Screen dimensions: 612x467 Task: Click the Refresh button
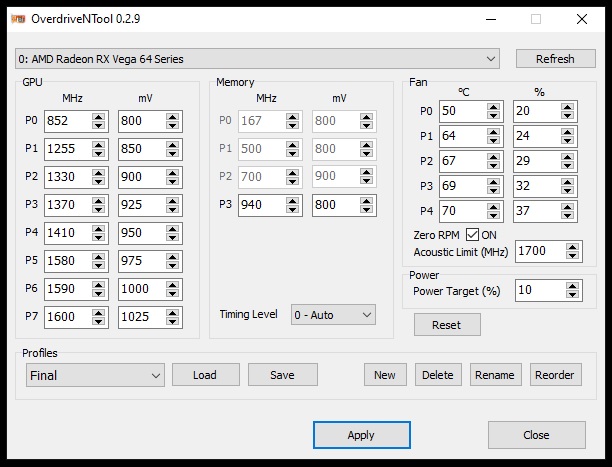click(555, 59)
